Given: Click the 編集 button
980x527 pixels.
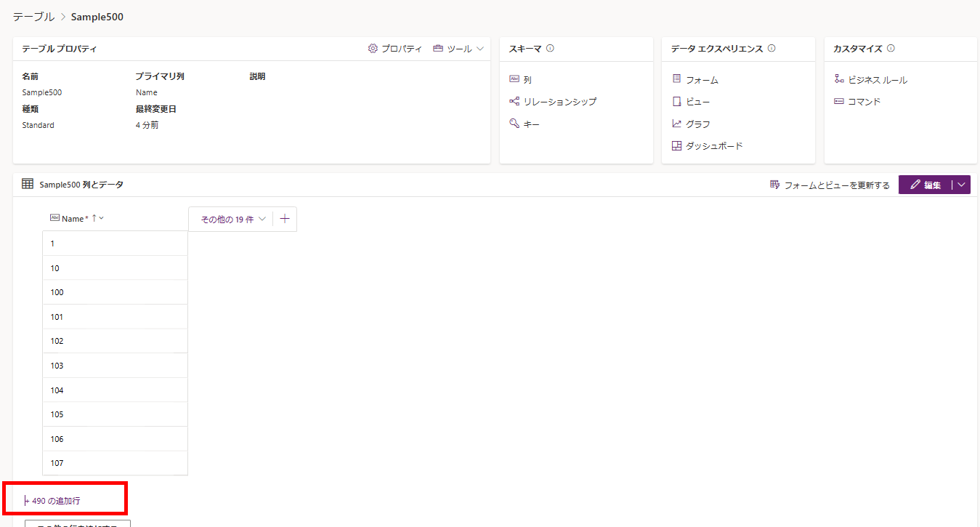Looking at the screenshot, I should coord(926,185).
